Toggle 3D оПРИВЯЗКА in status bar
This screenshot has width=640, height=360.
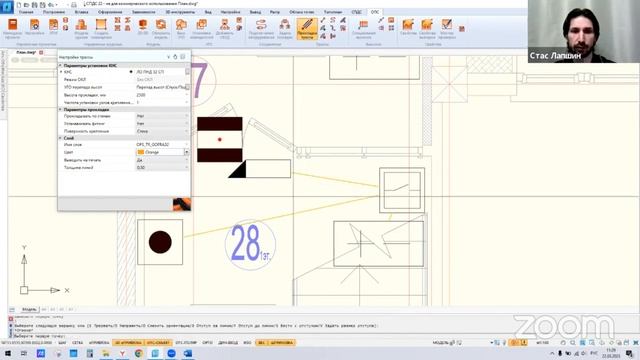pos(128,342)
